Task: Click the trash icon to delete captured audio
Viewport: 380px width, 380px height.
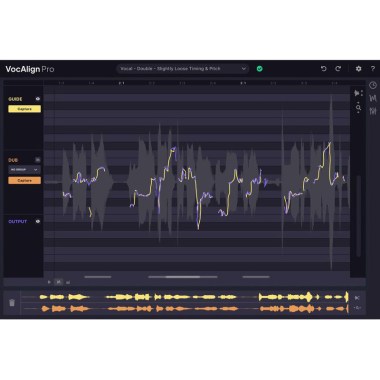Action: click(x=12, y=303)
